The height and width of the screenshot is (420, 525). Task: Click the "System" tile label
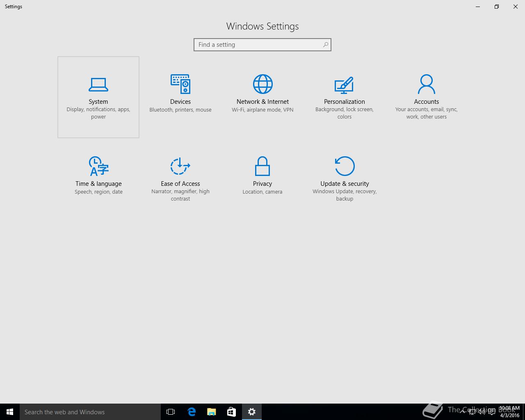pyautogui.click(x=98, y=102)
